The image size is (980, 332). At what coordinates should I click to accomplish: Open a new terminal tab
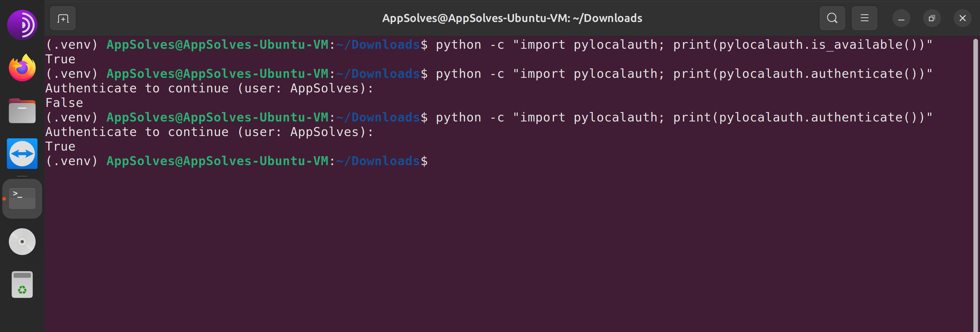[x=62, y=18]
